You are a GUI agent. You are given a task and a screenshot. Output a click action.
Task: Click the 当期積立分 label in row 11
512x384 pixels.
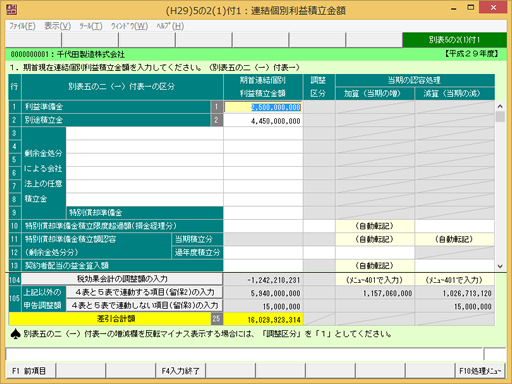coord(194,239)
